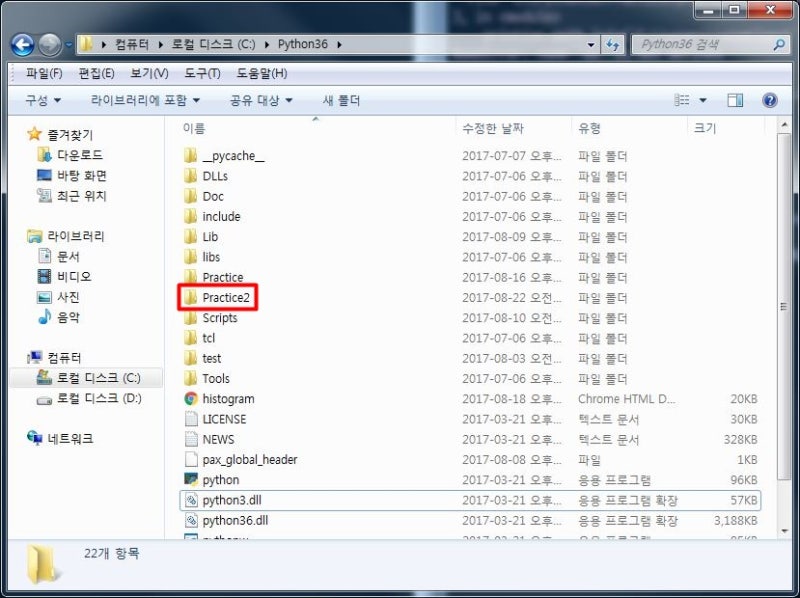Open the 편집(E) menu
This screenshot has width=800, height=598.
point(96,73)
